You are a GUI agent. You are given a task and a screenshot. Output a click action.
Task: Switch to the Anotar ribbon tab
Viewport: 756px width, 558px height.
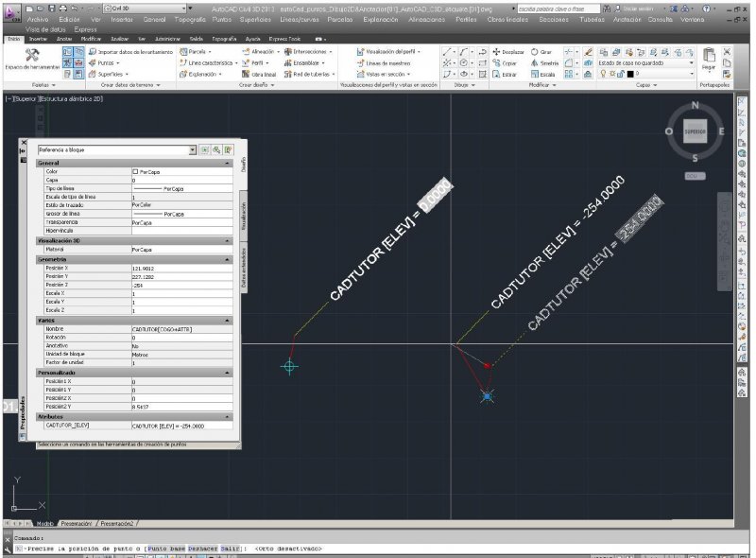pos(64,39)
